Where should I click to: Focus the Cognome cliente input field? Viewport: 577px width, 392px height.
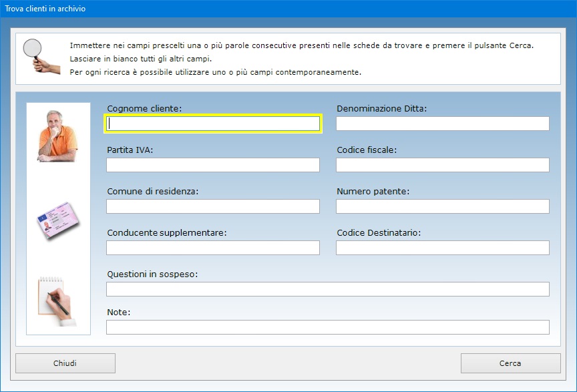(x=213, y=124)
